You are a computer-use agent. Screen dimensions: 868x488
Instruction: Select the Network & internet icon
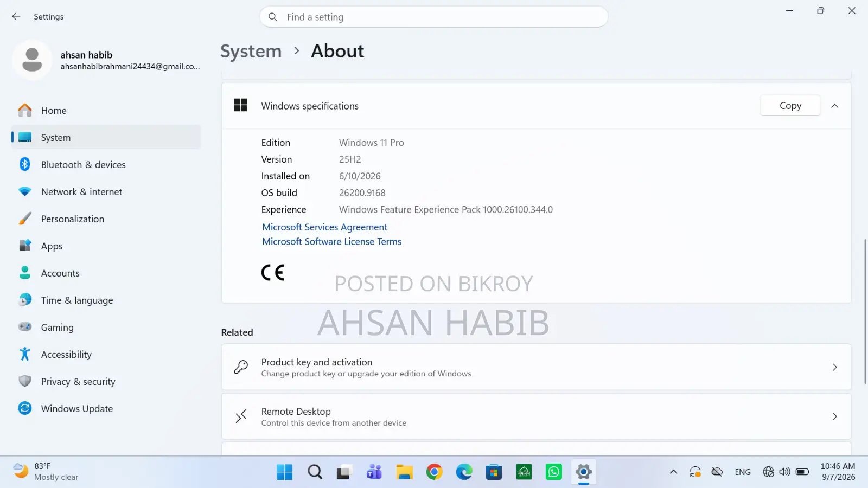point(25,192)
